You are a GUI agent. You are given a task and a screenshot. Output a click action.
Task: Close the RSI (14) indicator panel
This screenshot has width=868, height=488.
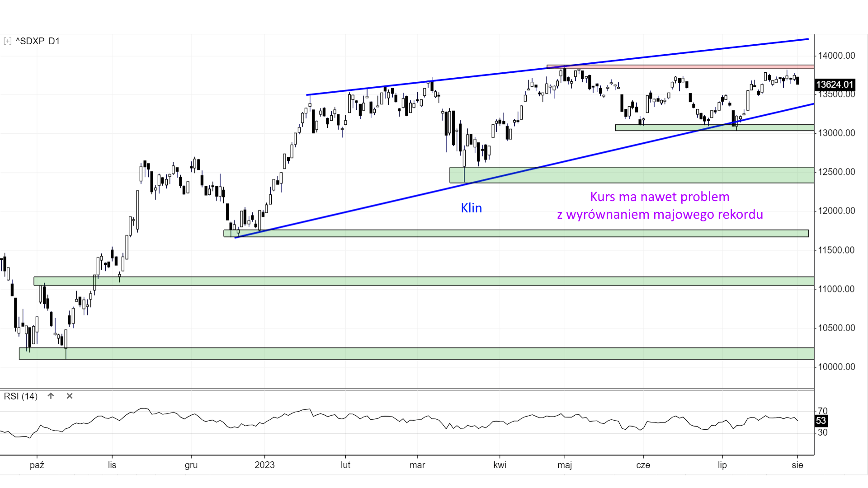coord(70,396)
